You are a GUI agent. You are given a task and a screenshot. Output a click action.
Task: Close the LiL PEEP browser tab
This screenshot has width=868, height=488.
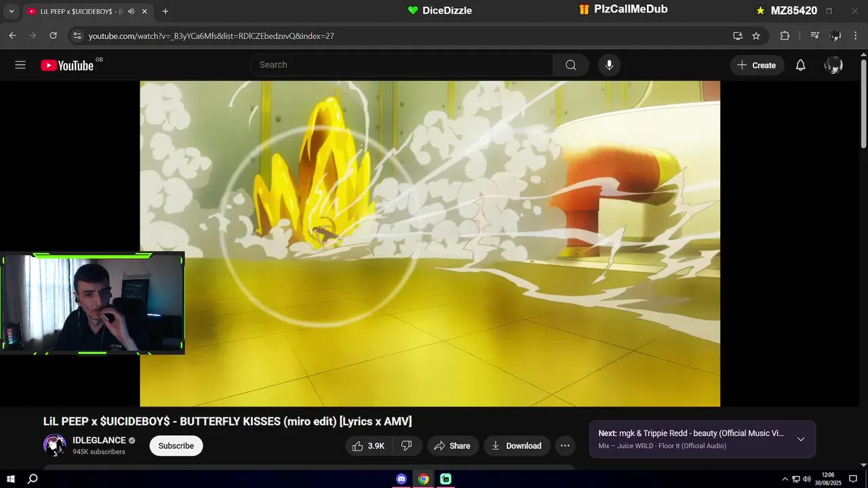(144, 12)
